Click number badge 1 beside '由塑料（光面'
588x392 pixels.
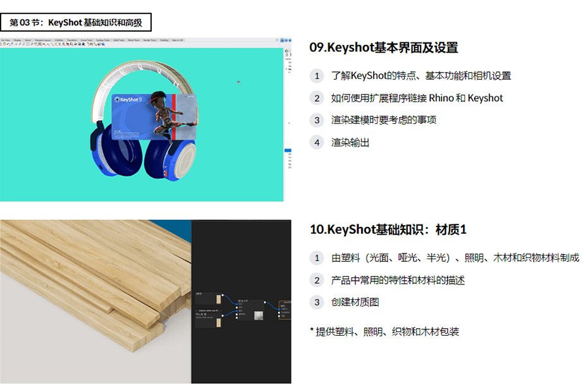coord(317,258)
